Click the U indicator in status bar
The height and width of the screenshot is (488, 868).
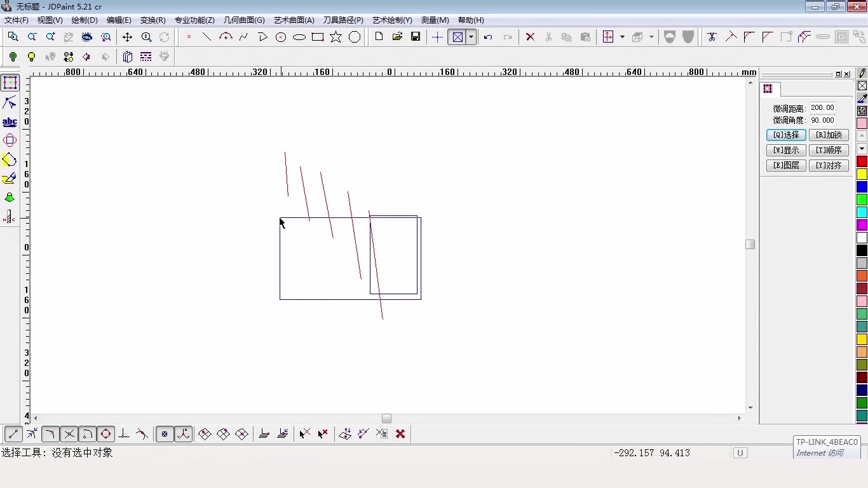click(x=740, y=453)
